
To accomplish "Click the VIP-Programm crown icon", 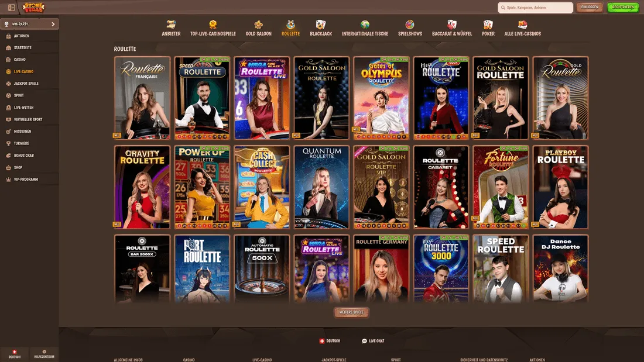I will (8, 180).
